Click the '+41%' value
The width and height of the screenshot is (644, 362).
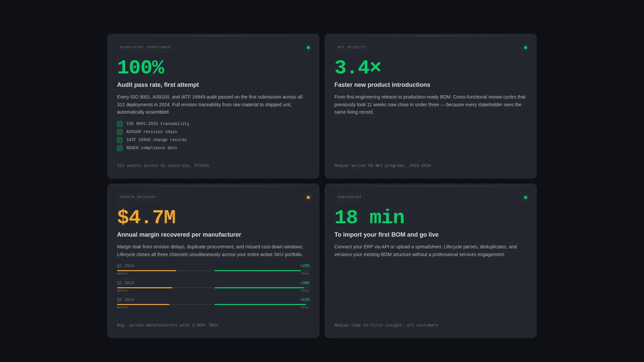pyautogui.click(x=305, y=300)
